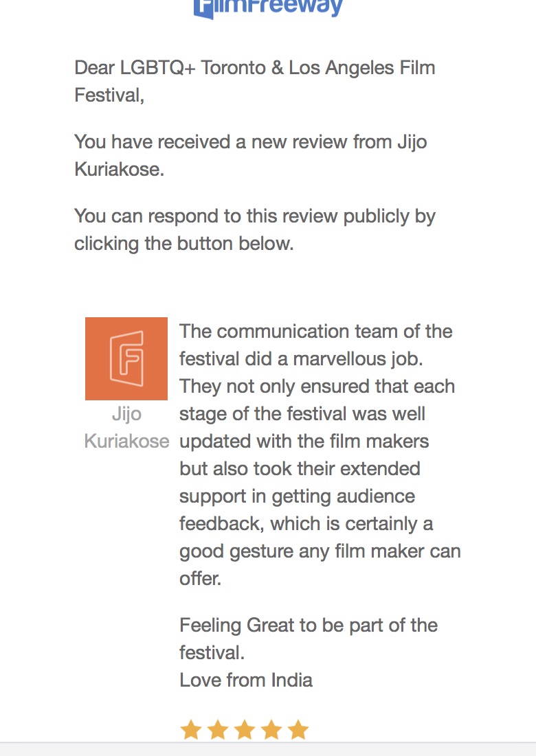Click the "Feeling Great to be part" line
The image size is (536, 756).
tap(308, 626)
